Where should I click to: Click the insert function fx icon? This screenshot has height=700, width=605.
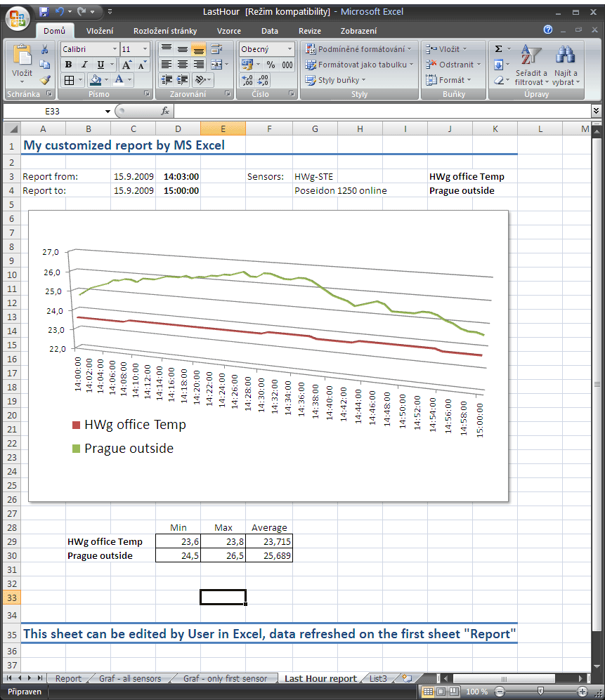click(x=165, y=111)
